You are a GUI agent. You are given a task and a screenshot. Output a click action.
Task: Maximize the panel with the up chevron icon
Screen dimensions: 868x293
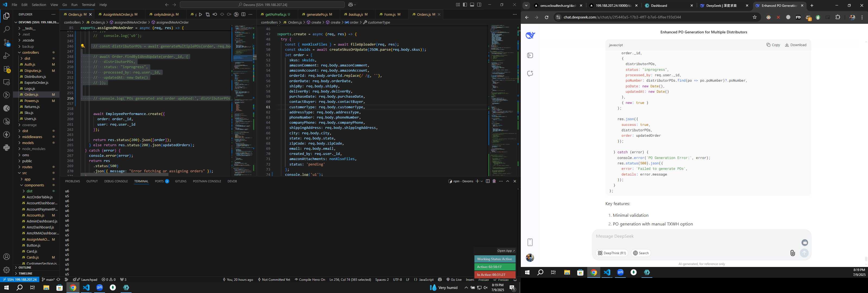508,181
